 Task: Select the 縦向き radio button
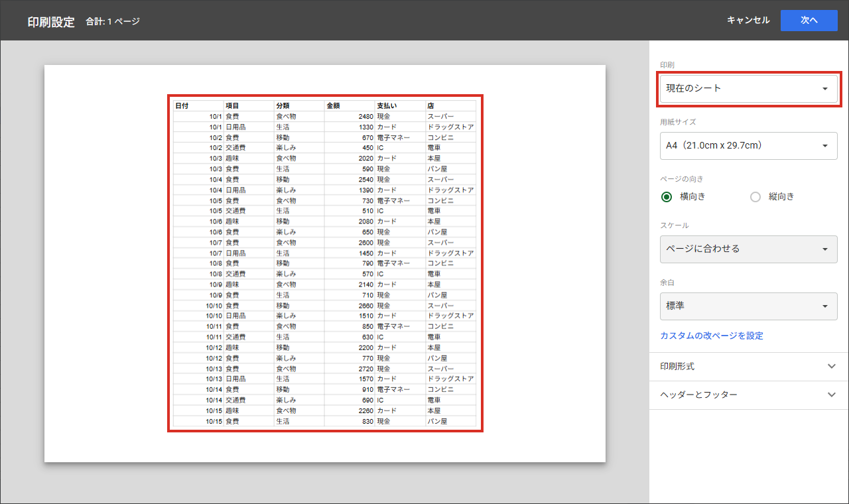pyautogui.click(x=755, y=197)
